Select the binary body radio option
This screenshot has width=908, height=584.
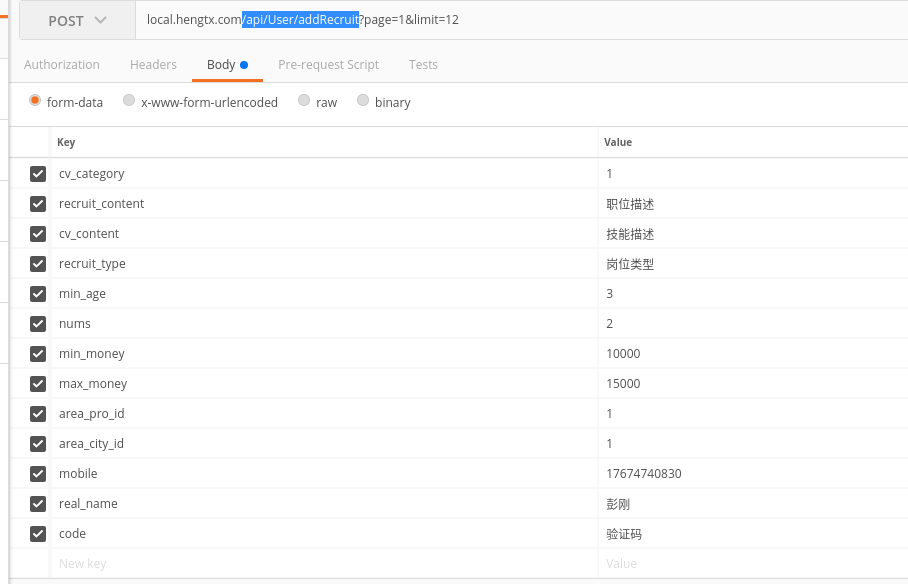pos(363,101)
